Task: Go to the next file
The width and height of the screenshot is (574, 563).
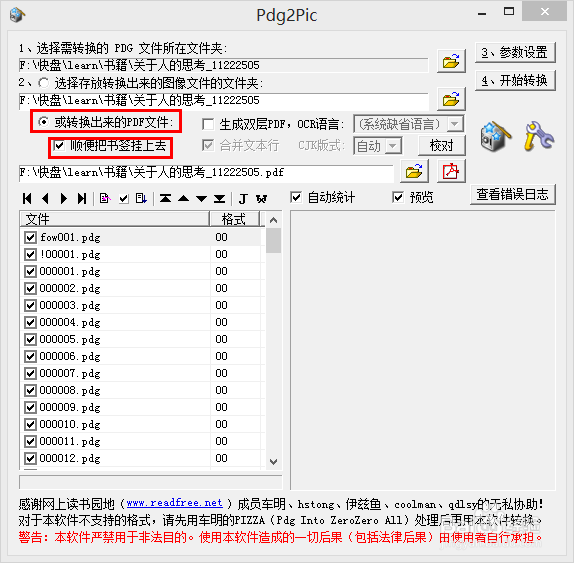Action: (x=64, y=199)
